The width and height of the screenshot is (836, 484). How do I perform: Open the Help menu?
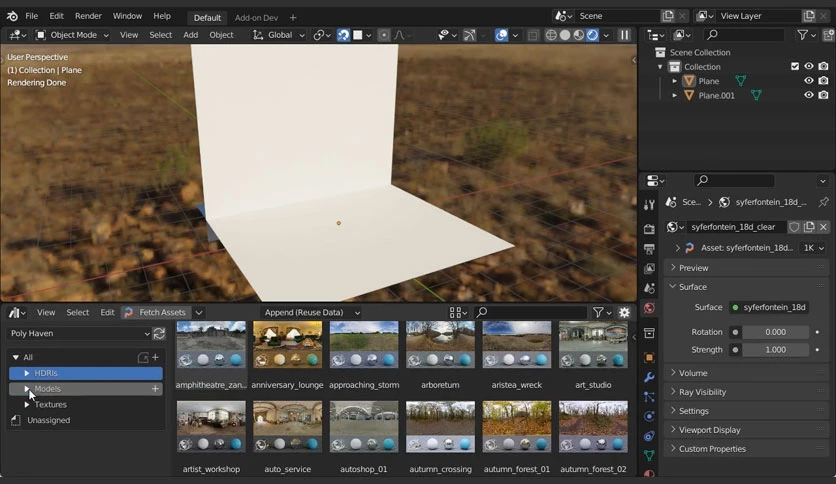pos(162,16)
